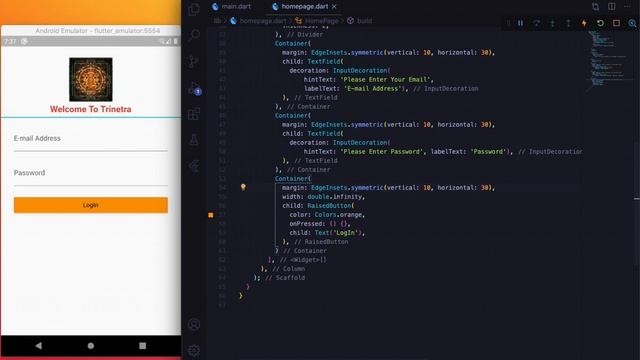This screenshot has width=640, height=360.
Task: Open the editor More Actions menu
Action: tap(627, 7)
